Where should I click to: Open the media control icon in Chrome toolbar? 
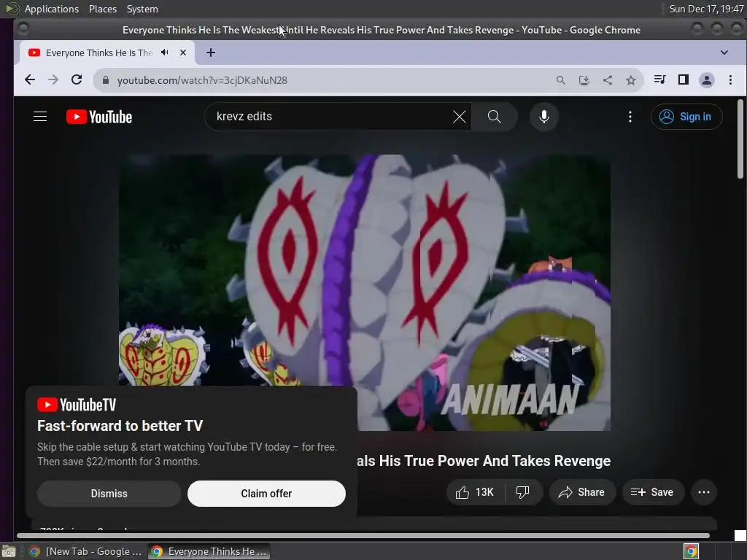point(659,79)
